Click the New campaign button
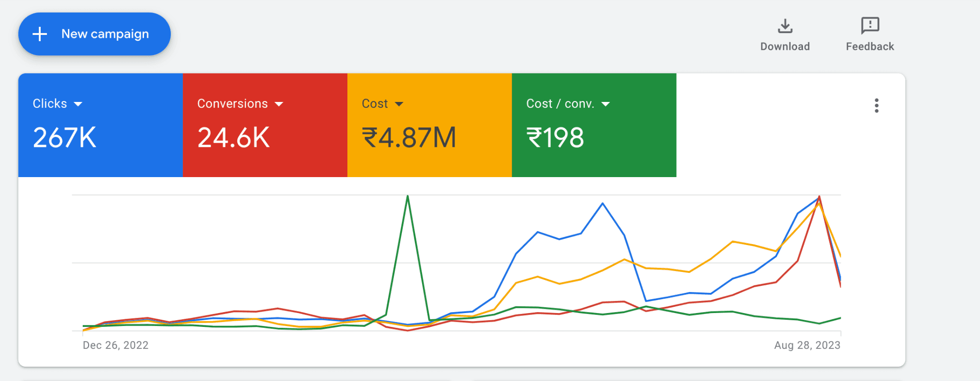This screenshot has width=980, height=381. (x=94, y=34)
